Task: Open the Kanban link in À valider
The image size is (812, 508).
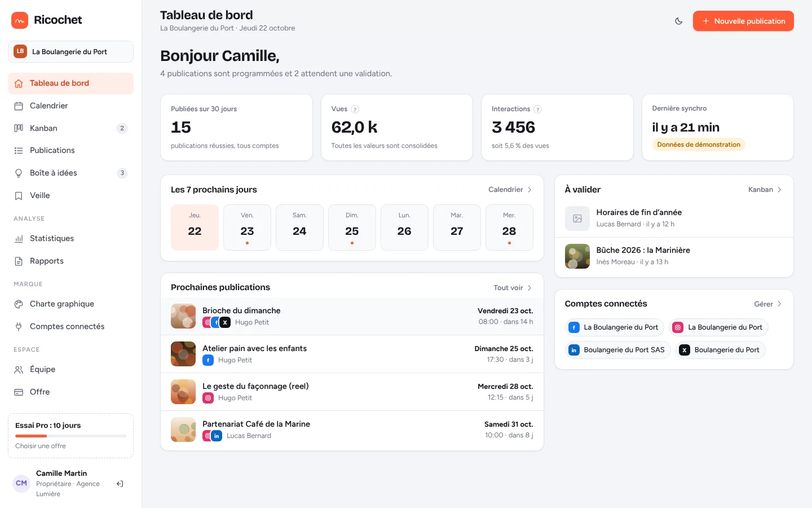Action: click(765, 190)
